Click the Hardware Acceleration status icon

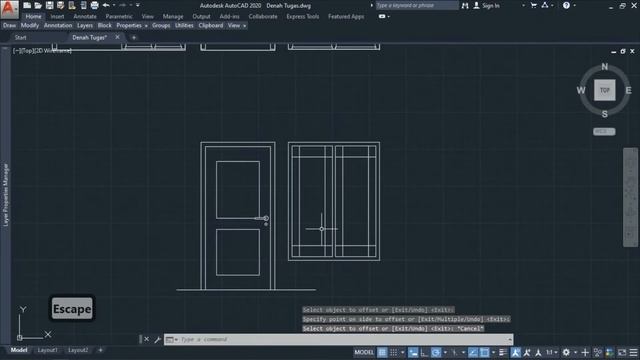[610, 352]
